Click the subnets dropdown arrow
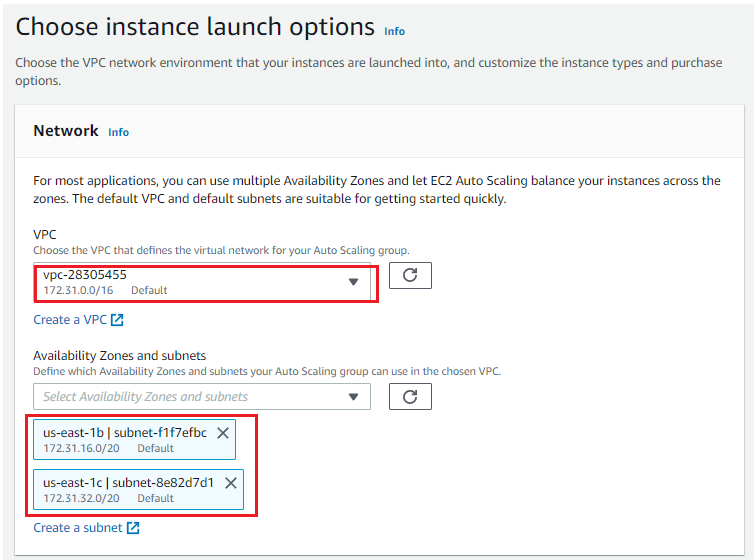Screen dimensions: 754x560 (353, 397)
